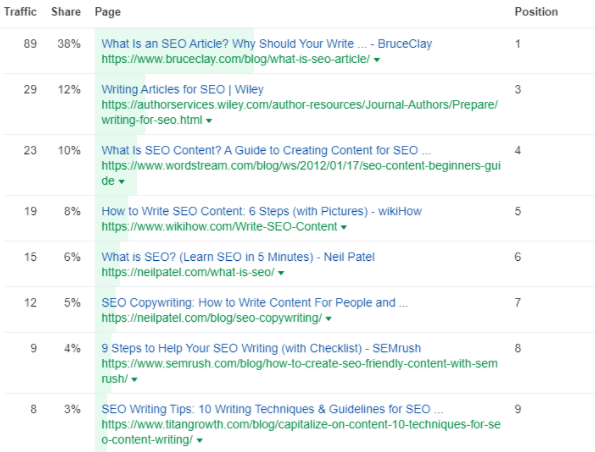Open Writing Articles for SEO Wiley title
The image size is (595, 452).
click(183, 90)
